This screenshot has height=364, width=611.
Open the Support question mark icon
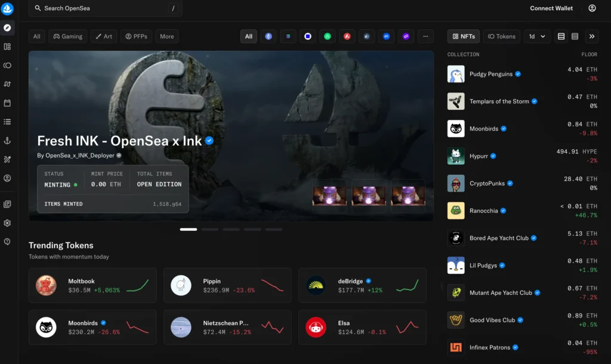pos(7,242)
